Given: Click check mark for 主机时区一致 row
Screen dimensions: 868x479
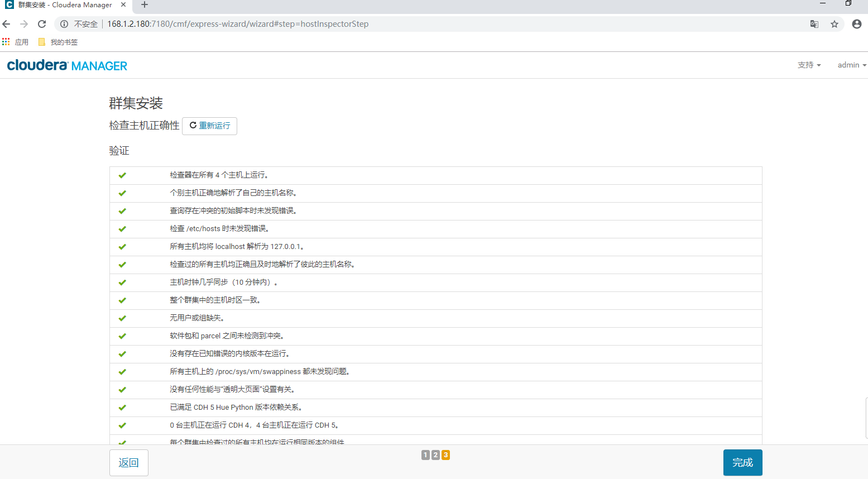Looking at the screenshot, I should point(122,300).
